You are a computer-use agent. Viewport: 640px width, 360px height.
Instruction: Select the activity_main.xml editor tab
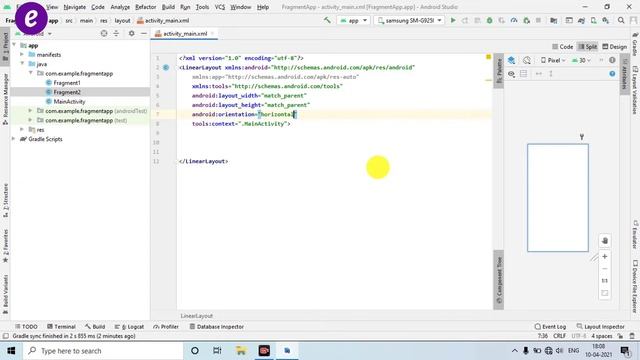tap(184, 33)
